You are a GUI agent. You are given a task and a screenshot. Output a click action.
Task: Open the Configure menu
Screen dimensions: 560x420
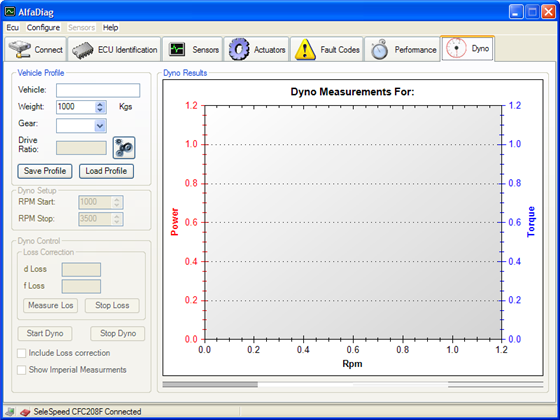43,28
